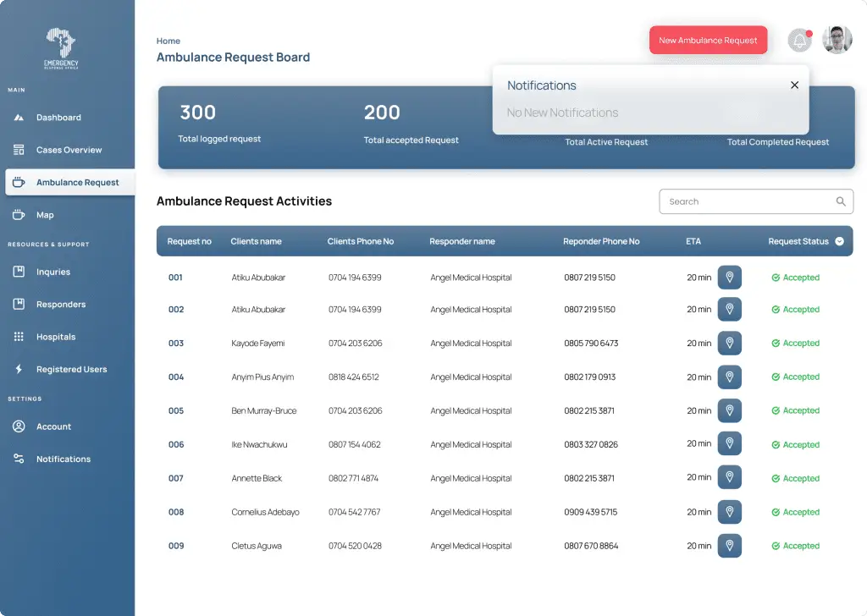Select Map in the sidebar
Screen dimensions: 867x616
(45, 215)
